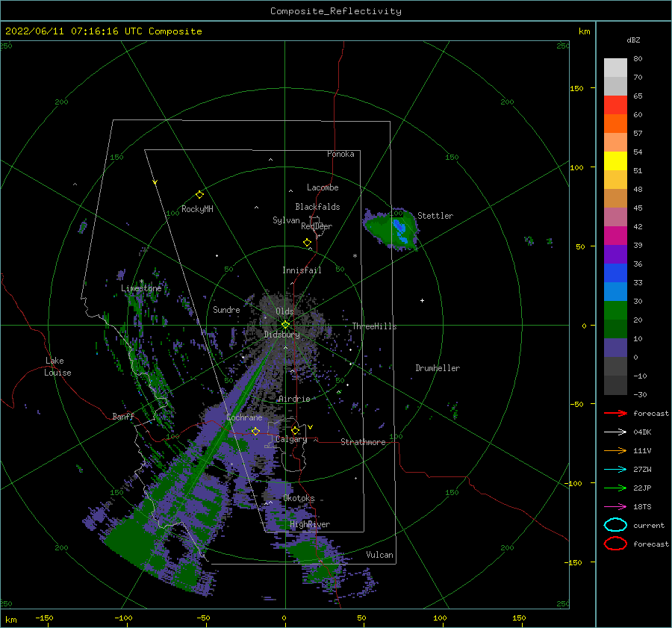Click the Banff label

(123, 416)
